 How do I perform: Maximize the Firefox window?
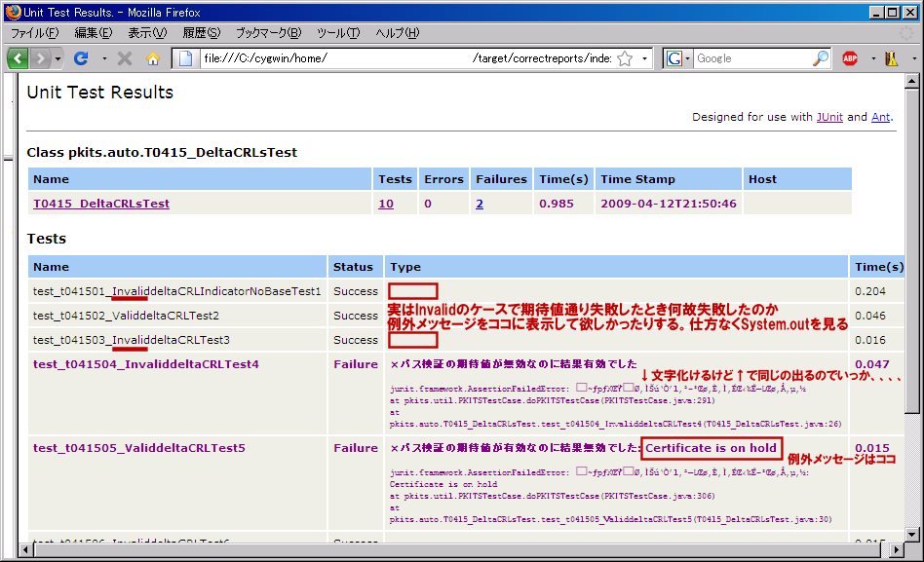coord(893,13)
